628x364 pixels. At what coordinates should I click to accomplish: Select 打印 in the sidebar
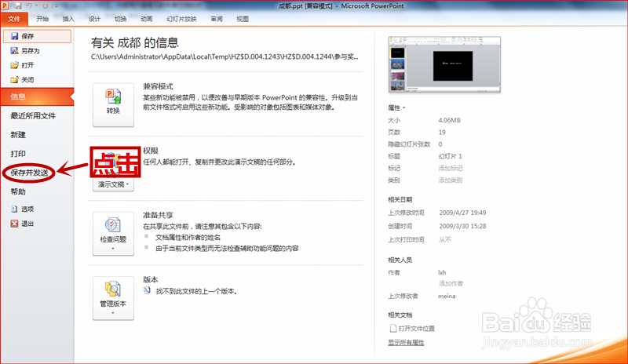(x=18, y=154)
